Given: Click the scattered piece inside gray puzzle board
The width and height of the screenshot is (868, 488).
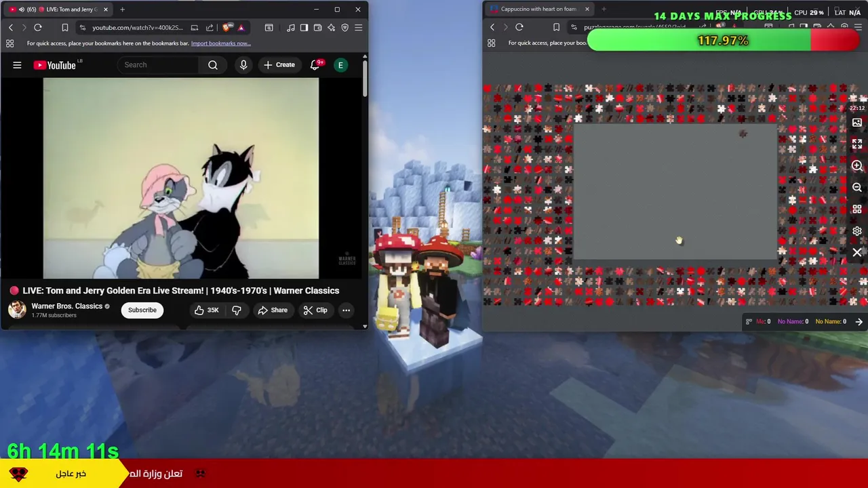Looking at the screenshot, I should pyautogui.click(x=743, y=134).
